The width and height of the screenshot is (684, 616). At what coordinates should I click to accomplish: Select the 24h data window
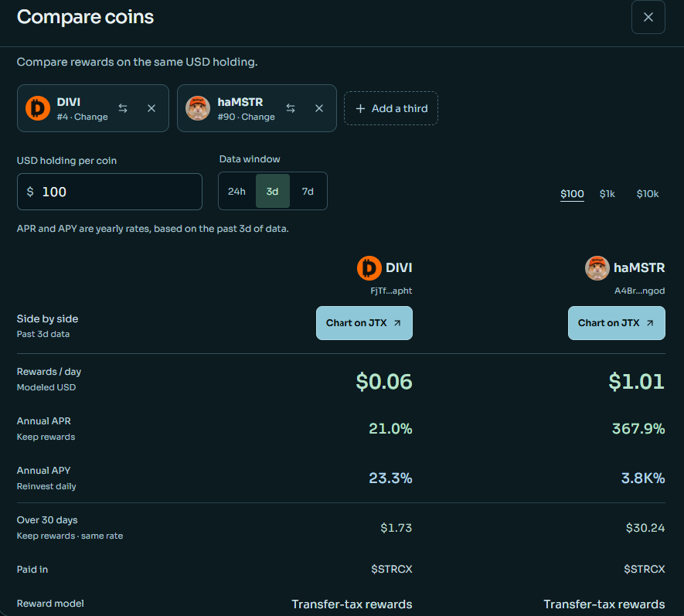click(237, 191)
